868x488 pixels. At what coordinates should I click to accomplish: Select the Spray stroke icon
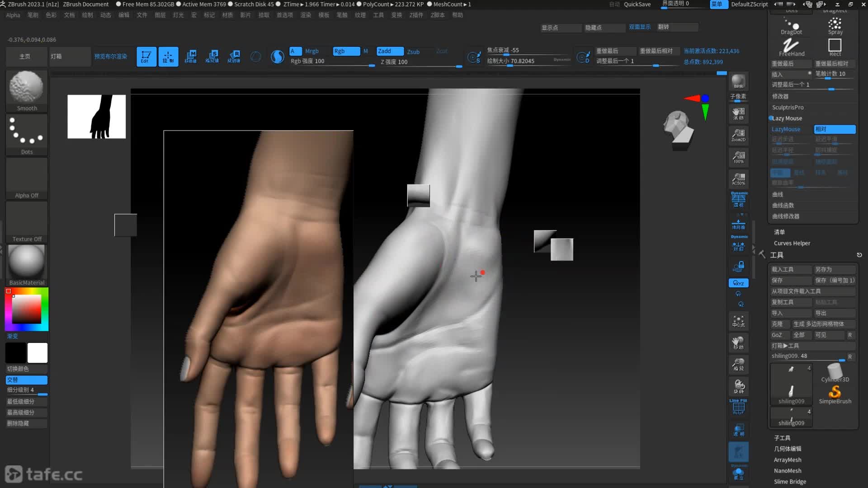click(x=835, y=26)
